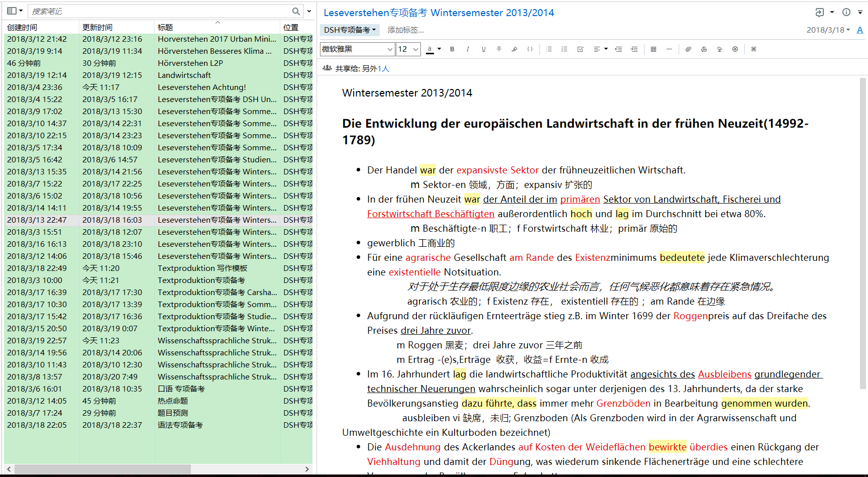This screenshot has height=477, width=868.
Task: Toggle bold formatting in the editor toolbar
Action: [x=452, y=49]
